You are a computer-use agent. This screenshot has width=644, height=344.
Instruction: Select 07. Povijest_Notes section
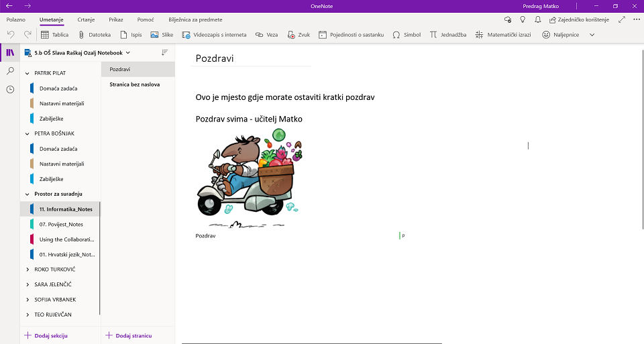point(60,224)
